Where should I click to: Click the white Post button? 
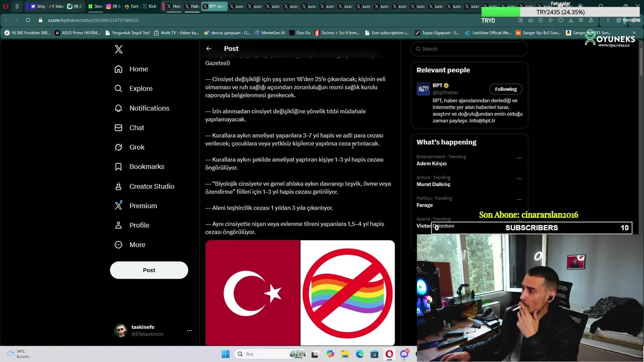click(x=149, y=270)
